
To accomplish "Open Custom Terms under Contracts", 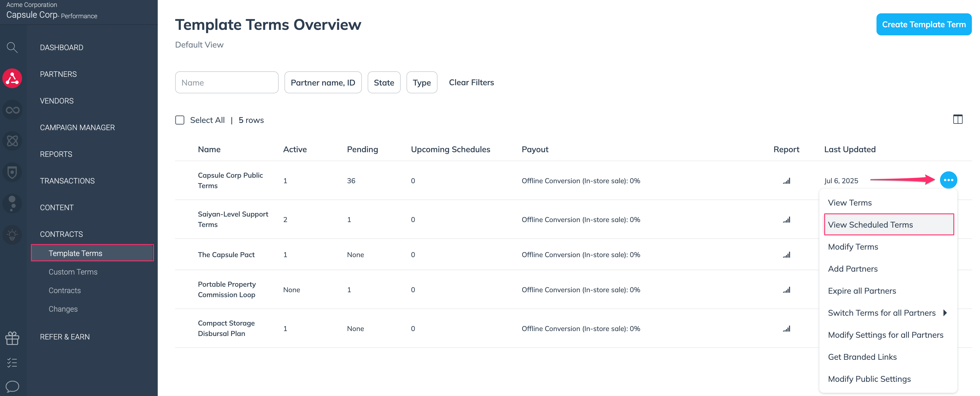I will [73, 272].
